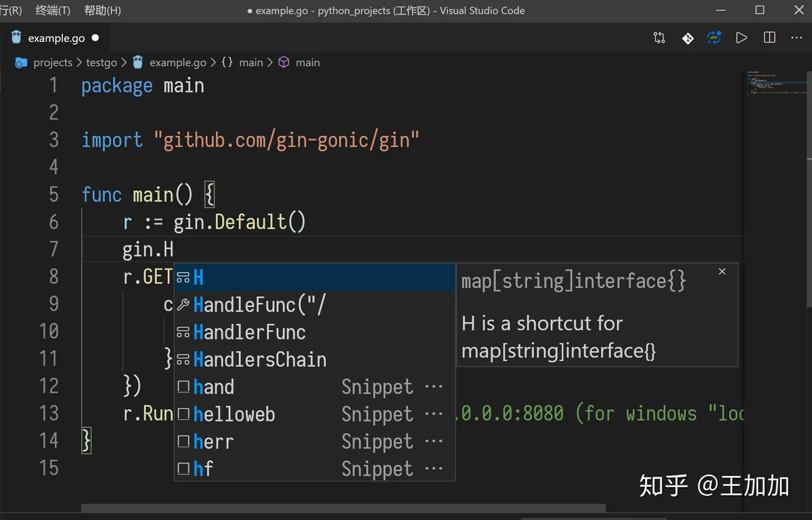Viewport: 812px width, 520px height.
Task: Open the Help (帮助) menu
Action: pos(102,10)
